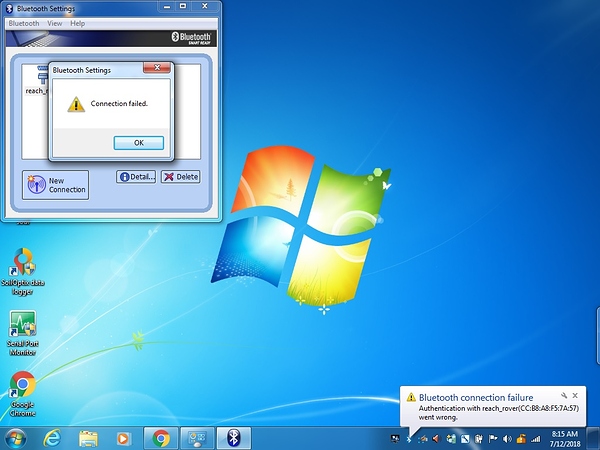Open Windows Explorer folder icon on the taskbar

[x=88, y=438]
